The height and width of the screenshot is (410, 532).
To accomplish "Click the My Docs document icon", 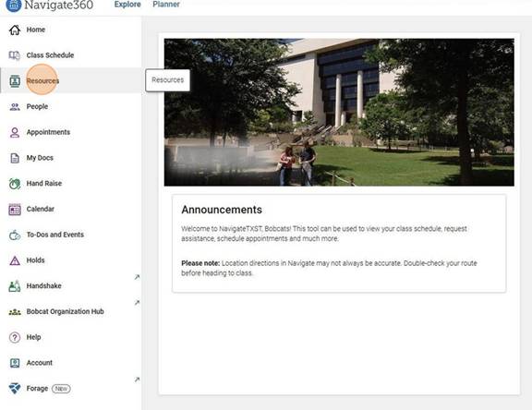I will point(15,158).
